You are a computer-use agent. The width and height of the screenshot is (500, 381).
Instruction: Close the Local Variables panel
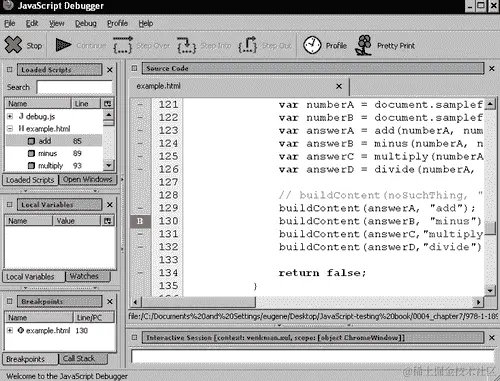[110, 204]
